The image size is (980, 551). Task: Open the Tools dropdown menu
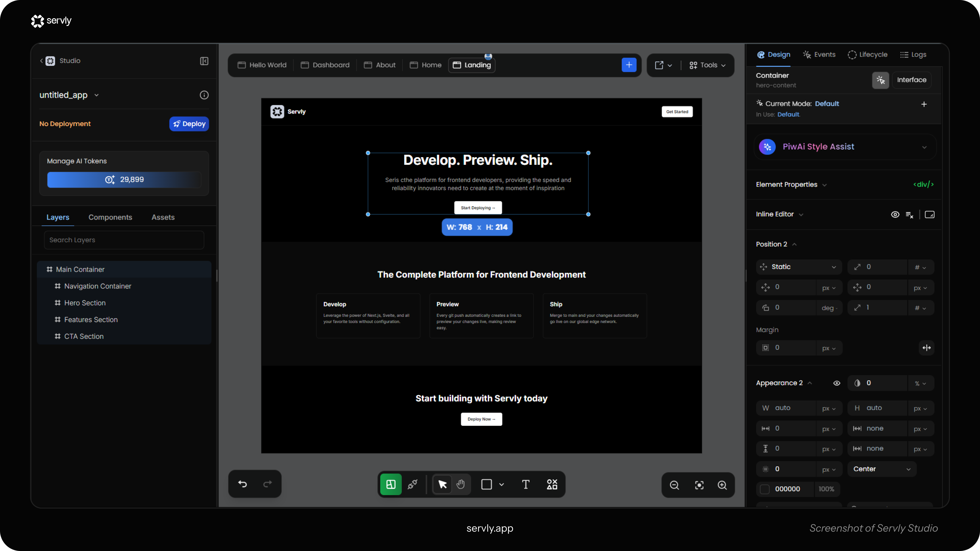(708, 65)
